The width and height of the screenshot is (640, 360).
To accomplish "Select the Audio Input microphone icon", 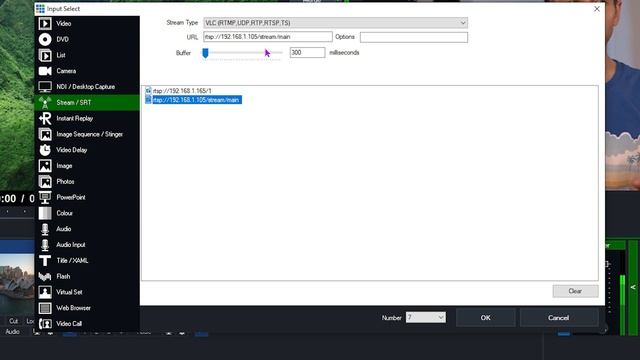I will coord(45,245).
